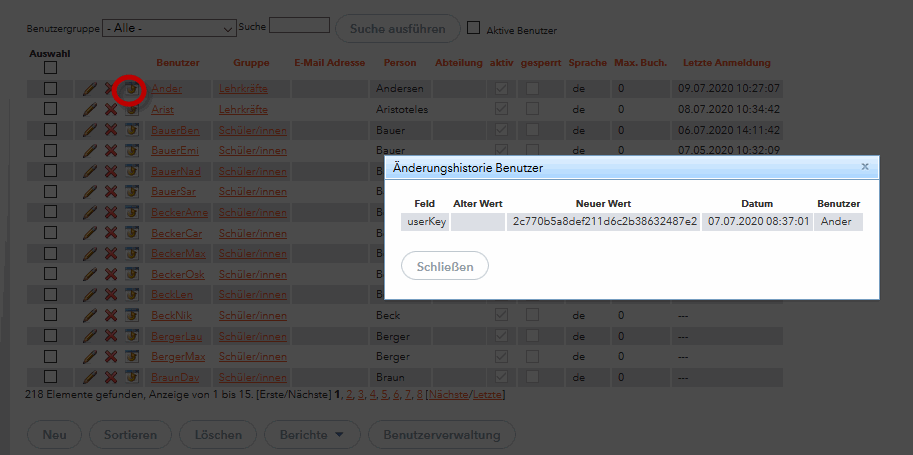Screen dimensions: 913x455
Task: Go to results page 8
Action: click(x=420, y=395)
